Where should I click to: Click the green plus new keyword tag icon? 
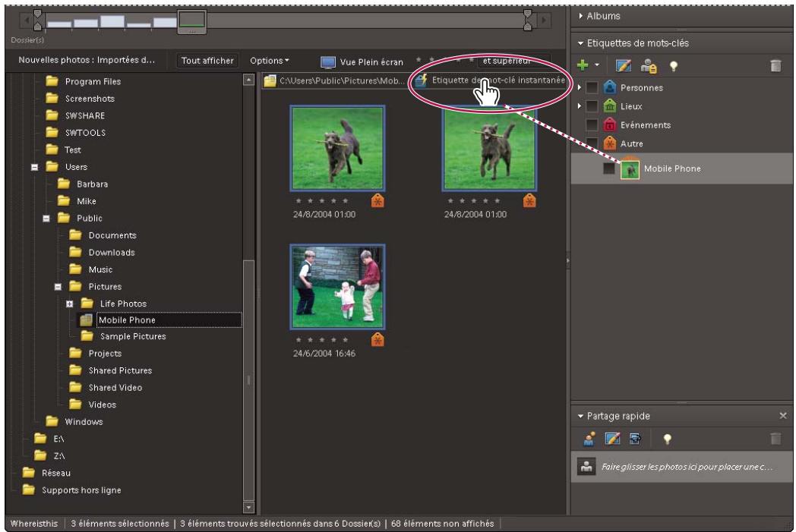583,65
